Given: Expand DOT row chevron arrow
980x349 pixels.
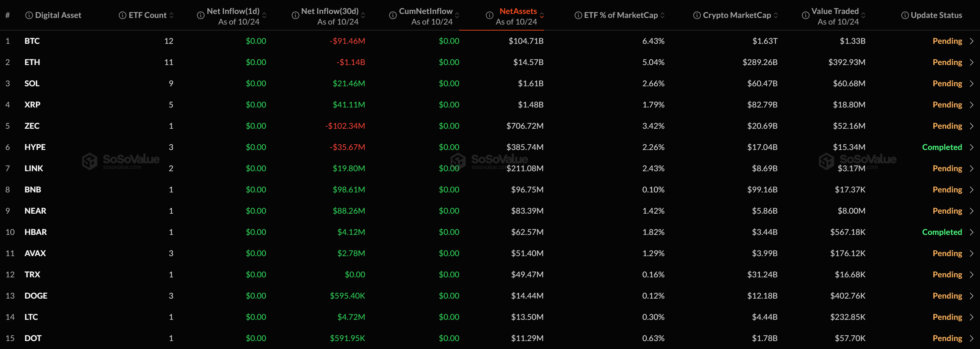Looking at the screenshot, I should 972,338.
